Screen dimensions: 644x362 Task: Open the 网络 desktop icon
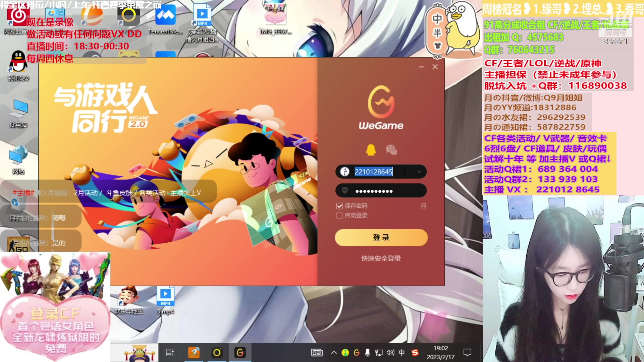(x=18, y=160)
